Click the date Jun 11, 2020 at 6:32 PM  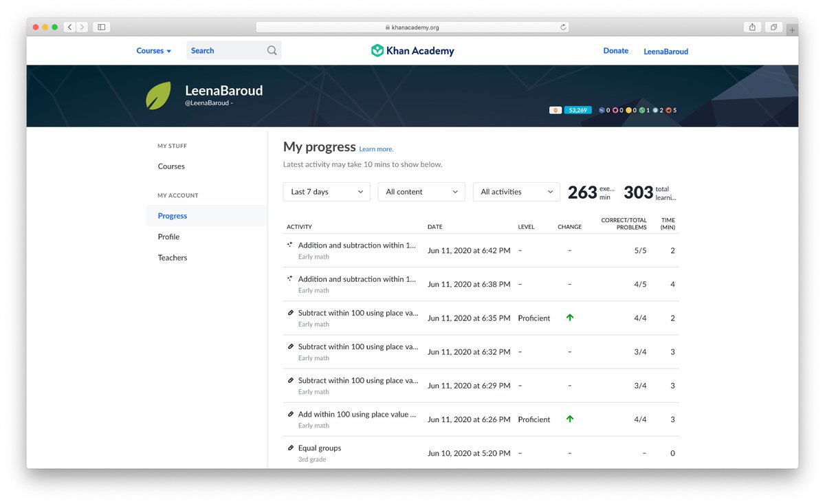[x=469, y=352]
